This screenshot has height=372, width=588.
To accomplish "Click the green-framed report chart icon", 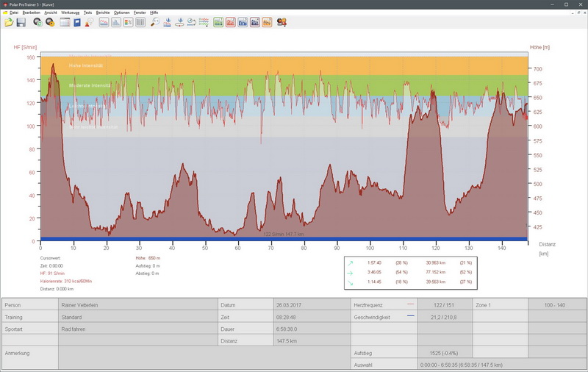I will coord(218,23).
